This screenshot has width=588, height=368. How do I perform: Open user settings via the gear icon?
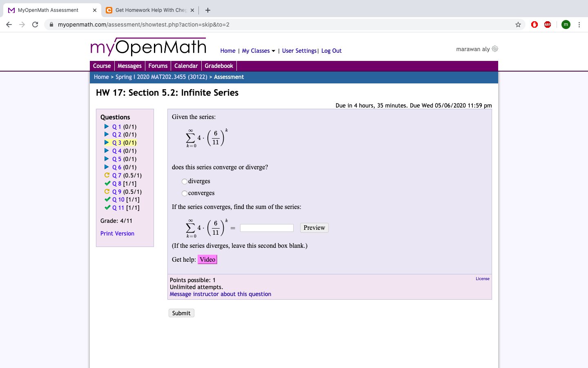[x=494, y=49]
